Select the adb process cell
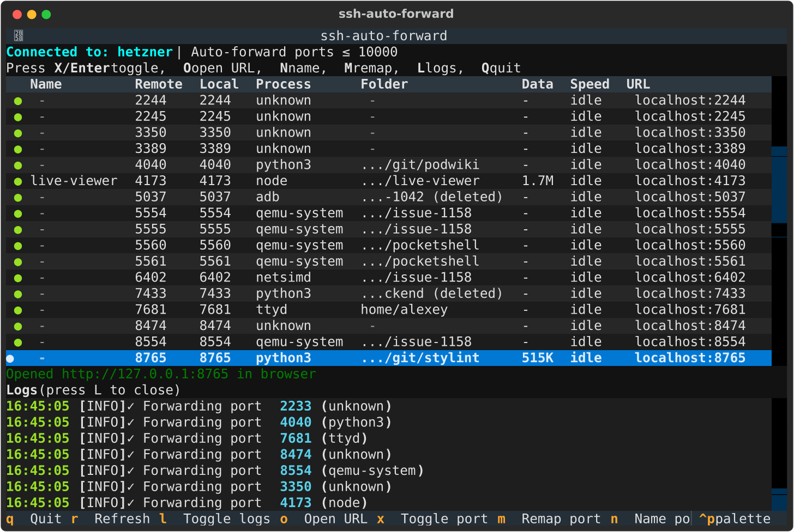Image resolution: width=794 pixels, height=532 pixels. point(268,197)
